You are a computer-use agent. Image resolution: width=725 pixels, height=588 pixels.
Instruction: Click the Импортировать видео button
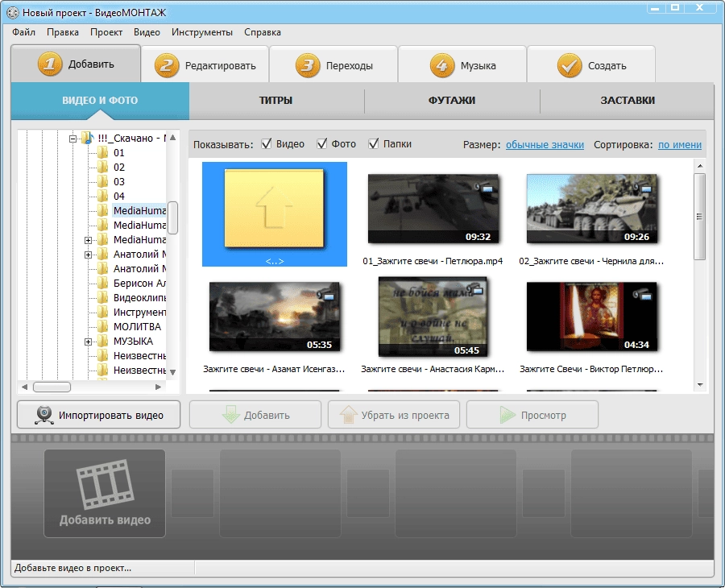tap(99, 415)
